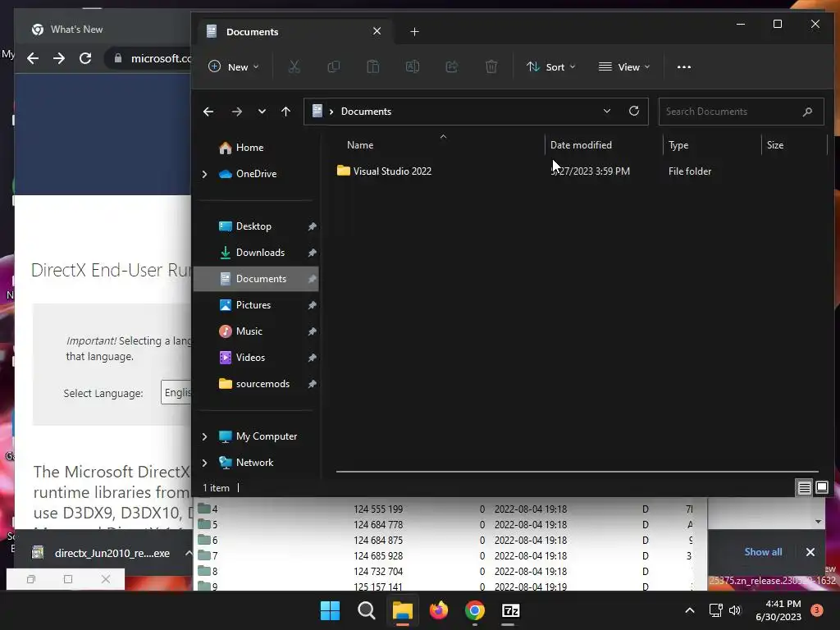This screenshot has height=630, width=840.
Task: Go up one folder level
Action: (x=285, y=112)
